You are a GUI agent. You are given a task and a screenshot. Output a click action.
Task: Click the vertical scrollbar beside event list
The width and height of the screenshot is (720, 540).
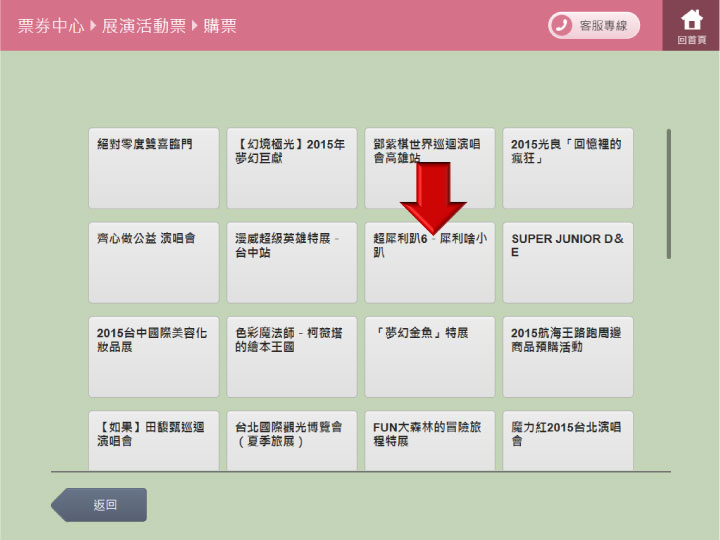[668, 194]
